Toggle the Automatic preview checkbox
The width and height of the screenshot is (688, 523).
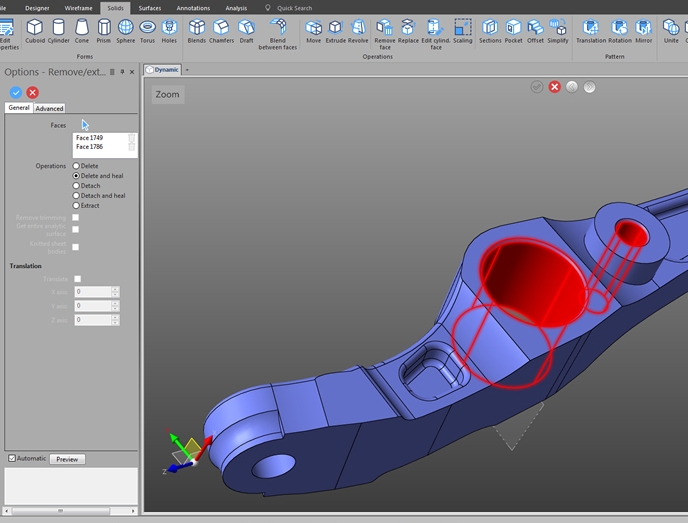(12, 458)
